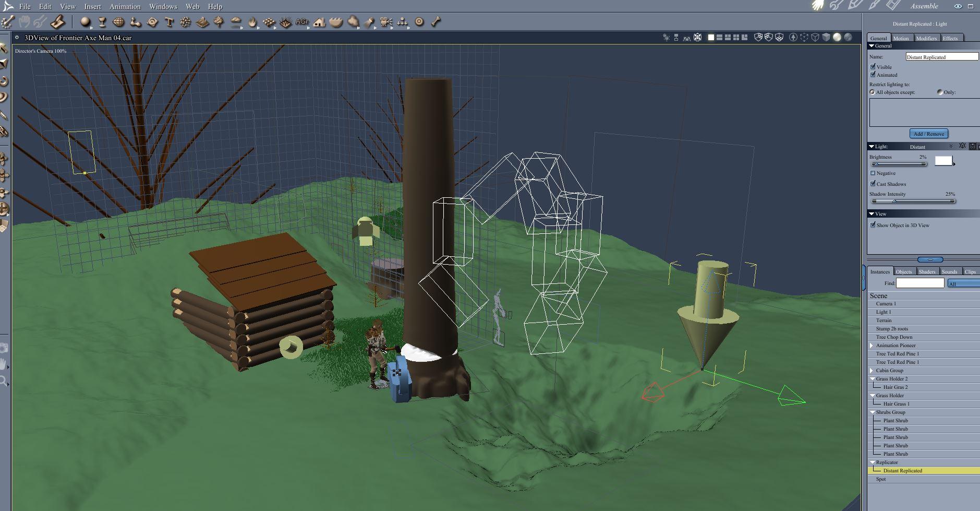Open the All filter dropdown
Screen dimensions: 980x511
tap(963, 283)
